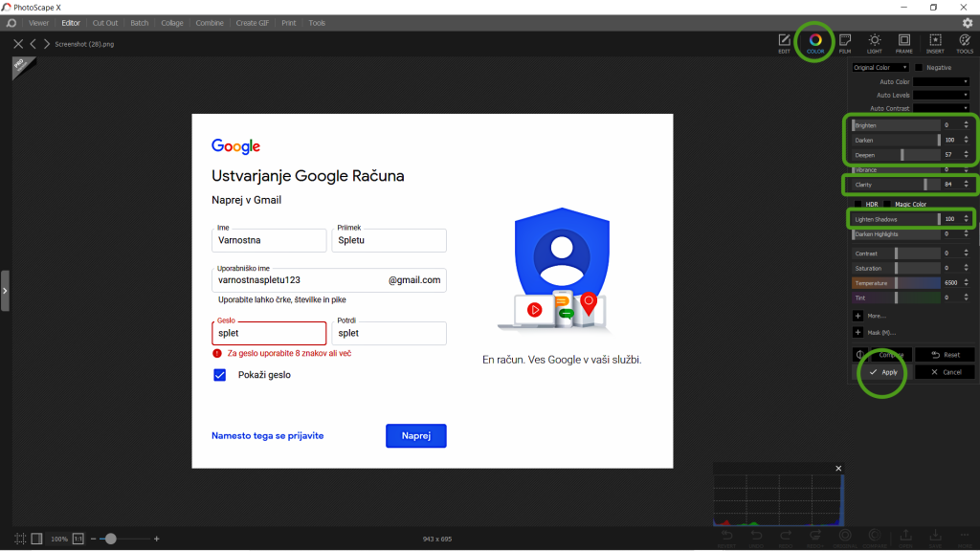This screenshot has height=551, width=980.
Task: Open Tools in the top menu bar
Action: pyautogui.click(x=317, y=23)
